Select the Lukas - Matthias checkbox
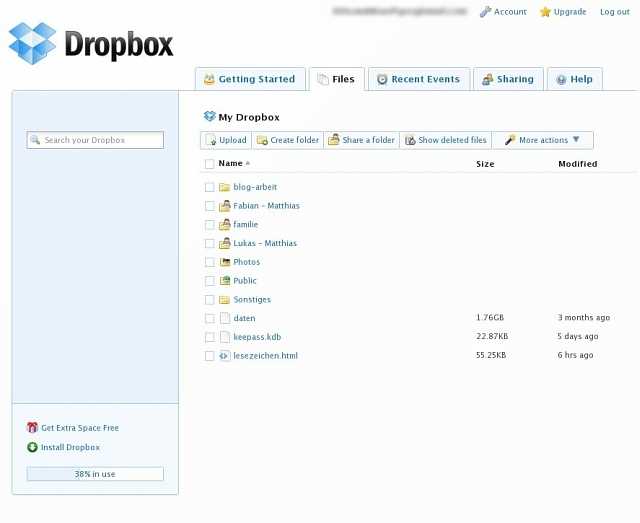640x523 pixels. [209, 243]
